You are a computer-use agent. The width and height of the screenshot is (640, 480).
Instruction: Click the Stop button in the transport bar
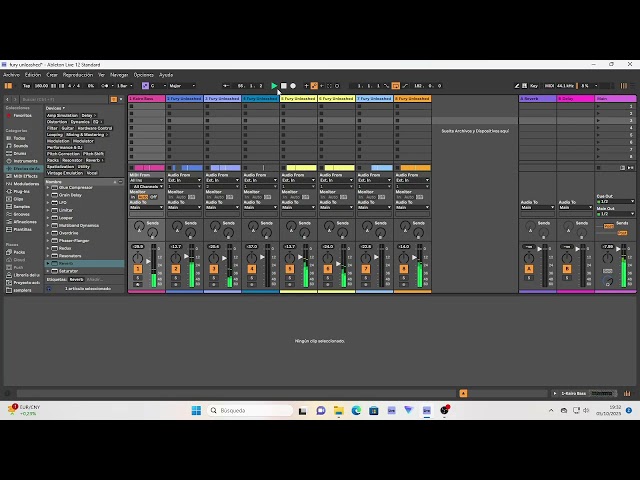point(284,86)
